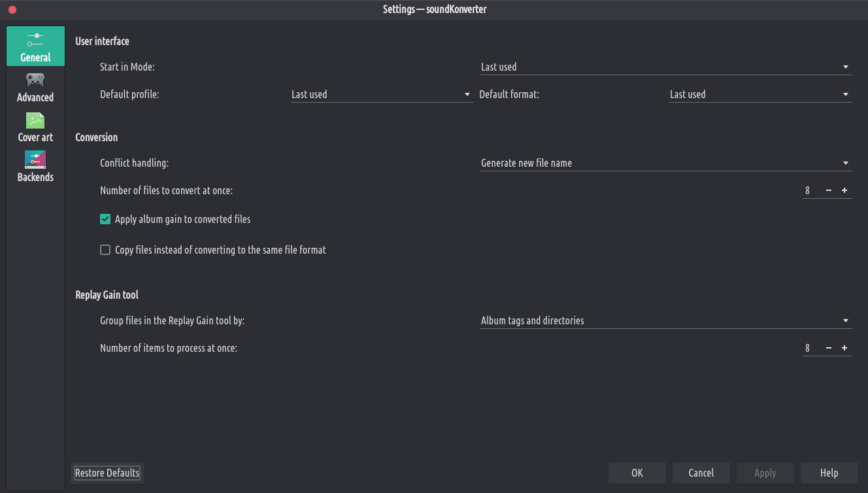868x493 pixels.
Task: Increase number of items to process at once
Action: (844, 348)
